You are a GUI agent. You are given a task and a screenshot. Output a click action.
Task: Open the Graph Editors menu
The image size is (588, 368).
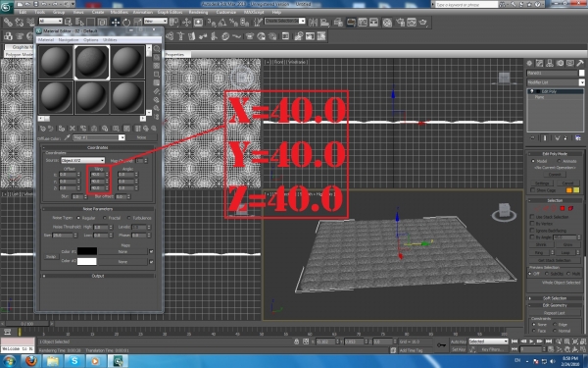(170, 12)
